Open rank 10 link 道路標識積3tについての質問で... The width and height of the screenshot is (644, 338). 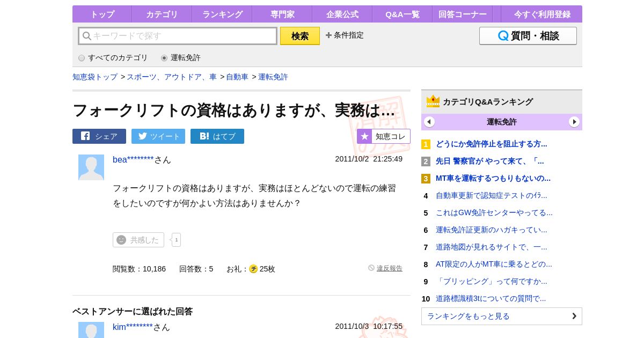click(x=491, y=298)
